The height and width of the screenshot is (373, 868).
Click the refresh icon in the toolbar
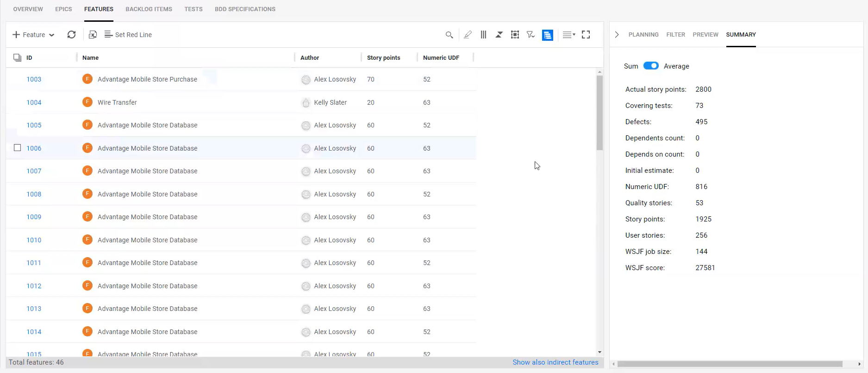71,35
